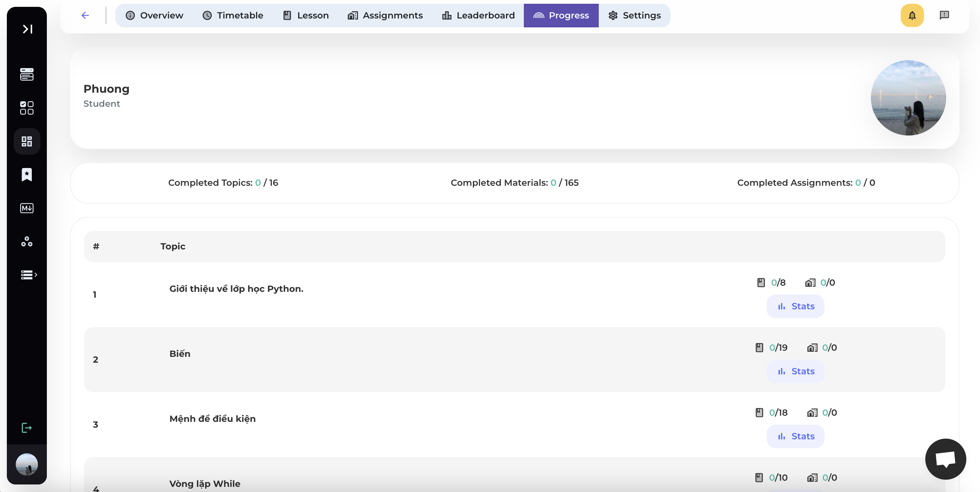Viewport: 980px width, 492px height.
Task: Open the Markdown sidebar icon
Action: 27,208
